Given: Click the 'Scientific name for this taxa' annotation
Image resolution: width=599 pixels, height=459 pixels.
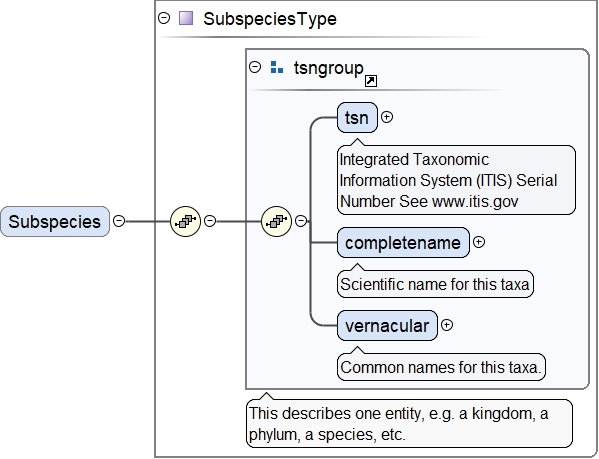Looking at the screenshot, I should pyautogui.click(x=435, y=284).
